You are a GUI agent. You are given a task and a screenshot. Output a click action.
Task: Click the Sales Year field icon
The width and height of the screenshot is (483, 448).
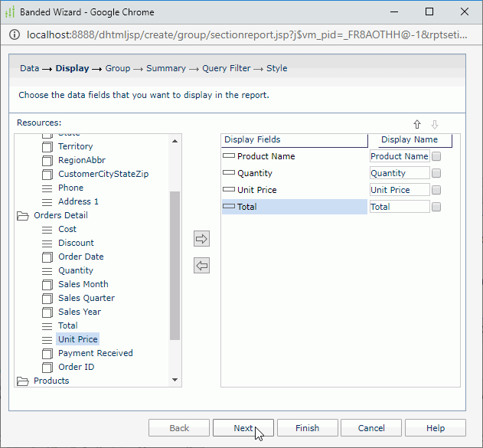click(x=47, y=312)
